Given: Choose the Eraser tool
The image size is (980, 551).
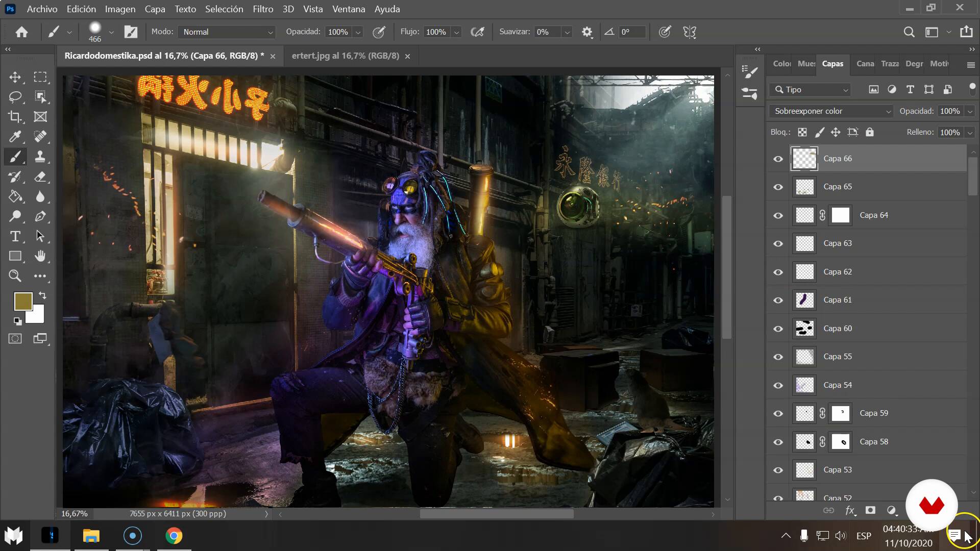Looking at the screenshot, I should [40, 177].
